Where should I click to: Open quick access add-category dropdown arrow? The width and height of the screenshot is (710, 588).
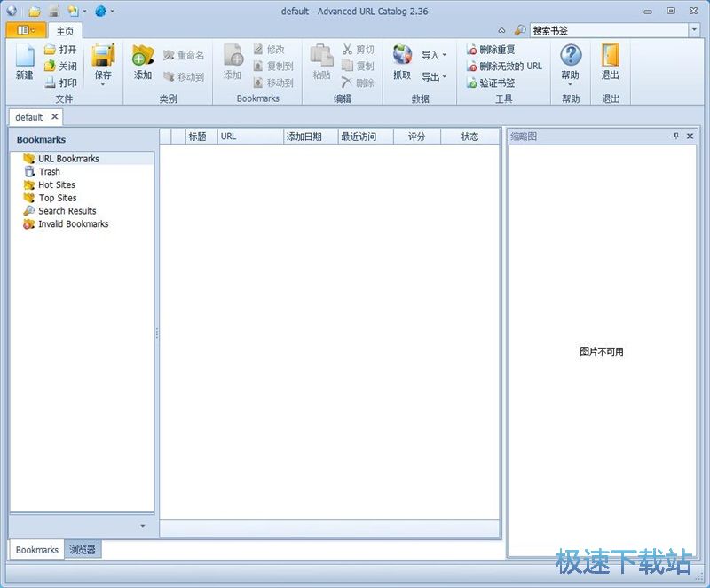coord(84,11)
